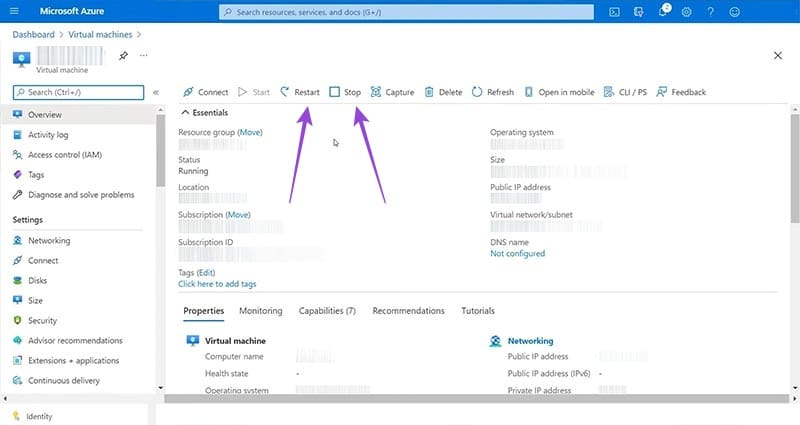The width and height of the screenshot is (800, 425).
Task: Collapse the Essentials section
Action: tap(205, 112)
